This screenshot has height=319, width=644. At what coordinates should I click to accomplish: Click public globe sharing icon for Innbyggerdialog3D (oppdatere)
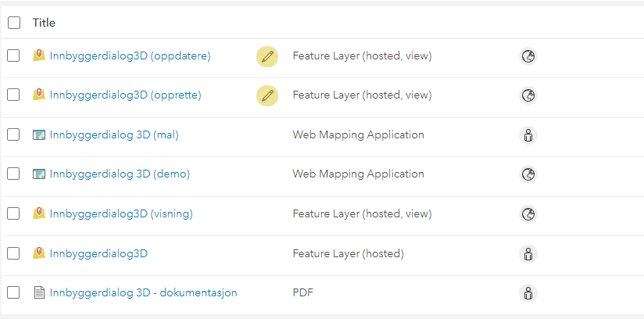[x=528, y=56]
